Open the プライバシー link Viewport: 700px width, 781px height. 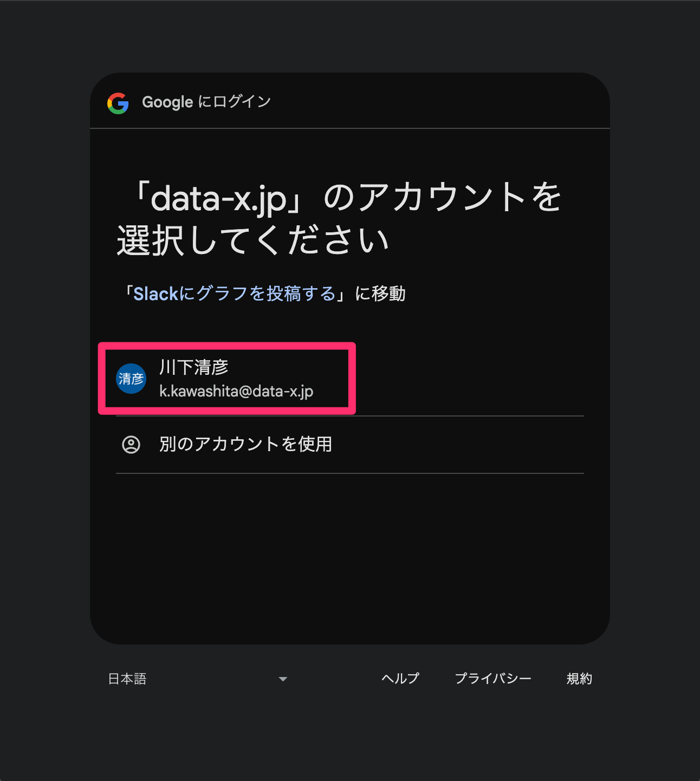point(493,679)
